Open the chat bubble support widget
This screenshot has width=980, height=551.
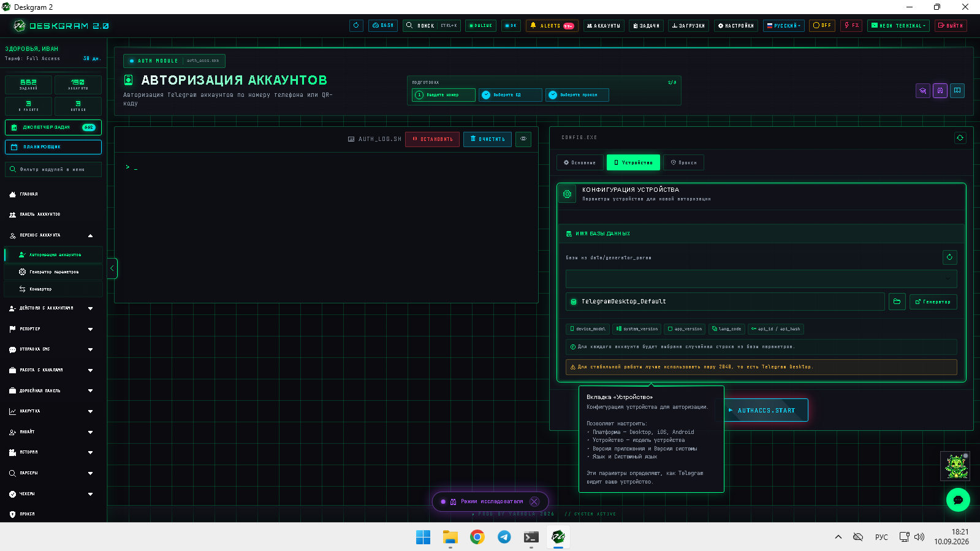click(x=958, y=500)
